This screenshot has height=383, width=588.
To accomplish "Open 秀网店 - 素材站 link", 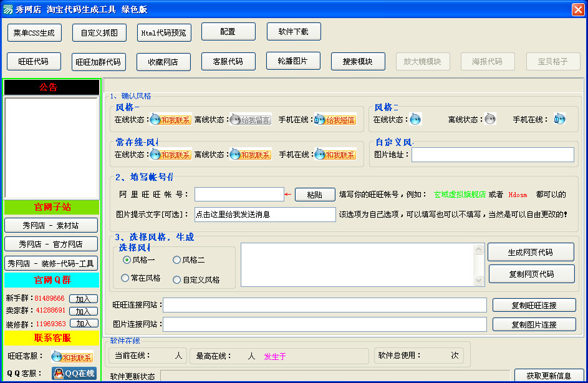I will [51, 225].
